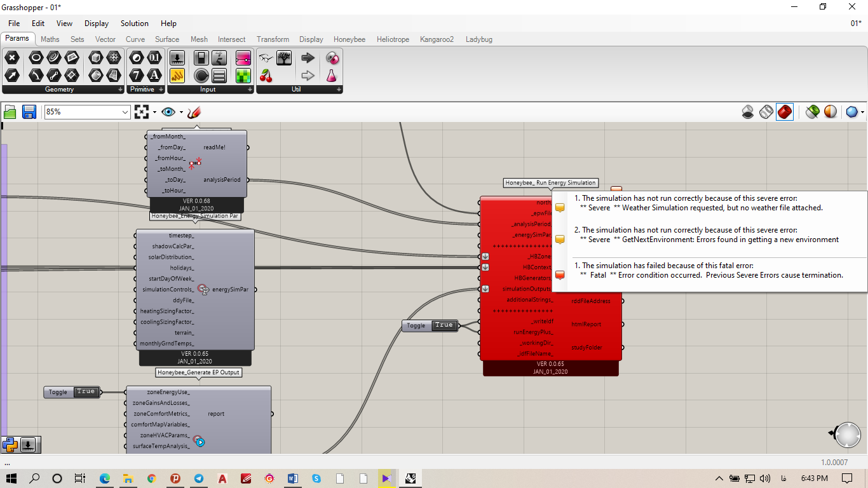
Task: Click the Open file green folder icon
Action: 10,112
